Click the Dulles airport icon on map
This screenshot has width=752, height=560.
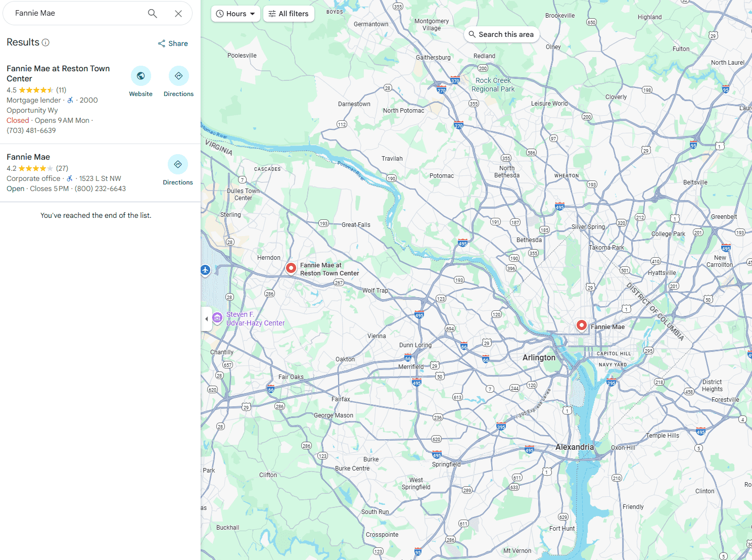point(205,270)
